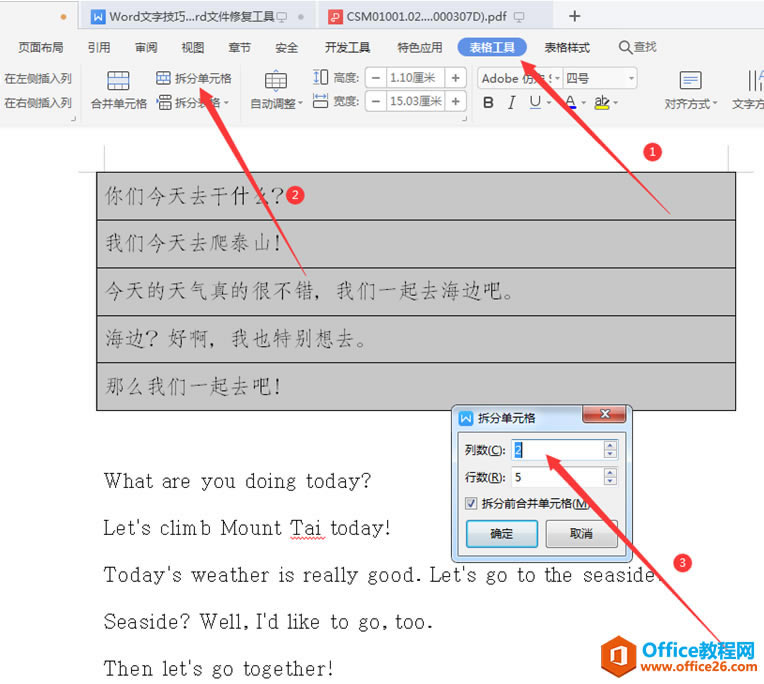Click the 确定 button in dialog
Image resolution: width=764 pixels, height=684 pixels.
coord(501,533)
